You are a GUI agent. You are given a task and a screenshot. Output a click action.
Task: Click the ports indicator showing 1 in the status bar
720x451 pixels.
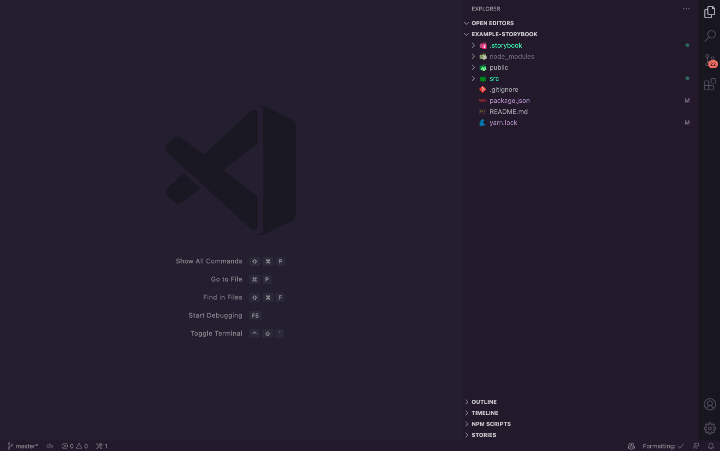coord(101,446)
